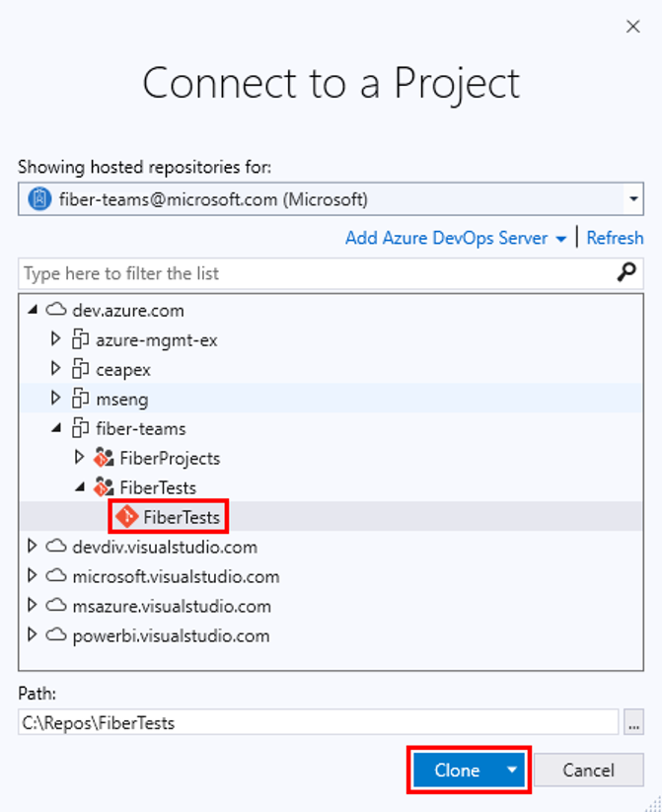Click the search magnifier icon
This screenshot has height=812, width=662.
click(x=626, y=273)
